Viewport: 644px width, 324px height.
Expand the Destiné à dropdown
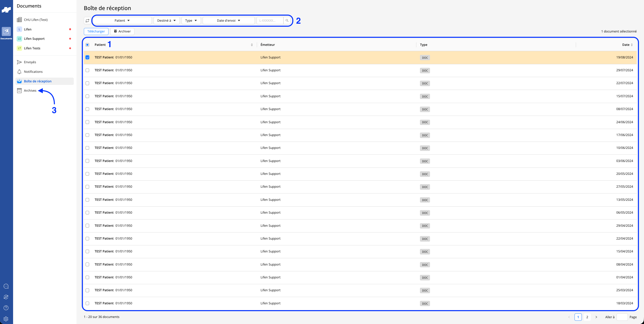pos(166,21)
